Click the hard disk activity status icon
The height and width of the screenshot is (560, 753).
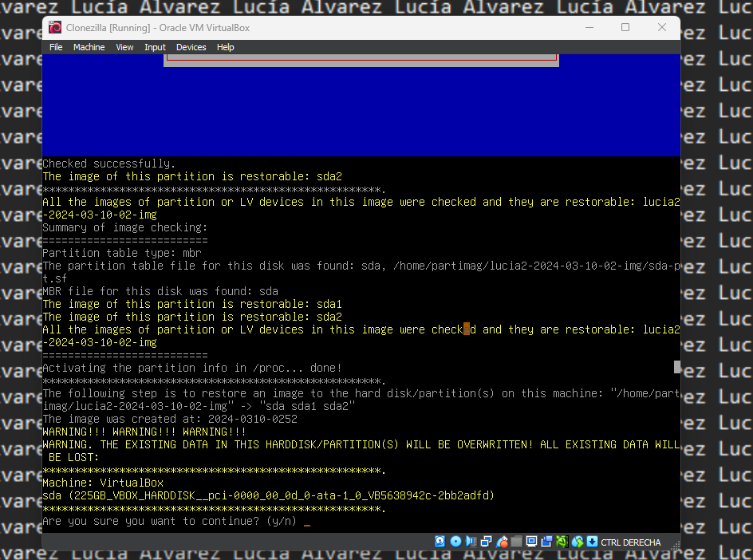click(x=440, y=542)
